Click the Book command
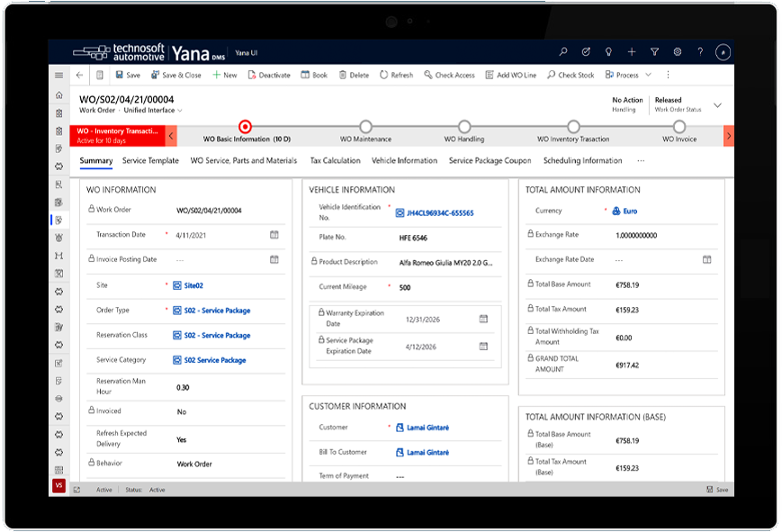Screen dimensions: 782x532 (x=314, y=75)
